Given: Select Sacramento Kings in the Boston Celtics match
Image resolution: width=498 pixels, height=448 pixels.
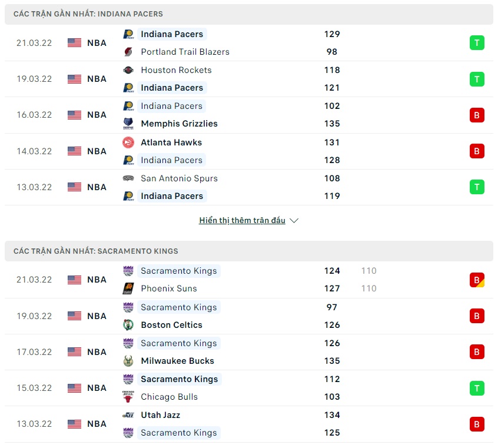Looking at the screenshot, I should pos(179,307).
